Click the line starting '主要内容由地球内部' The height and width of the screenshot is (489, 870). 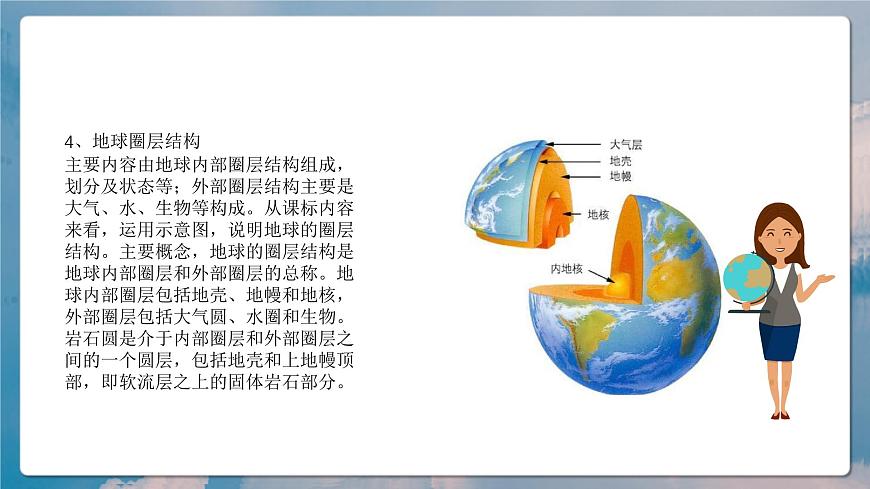pyautogui.click(x=205, y=164)
